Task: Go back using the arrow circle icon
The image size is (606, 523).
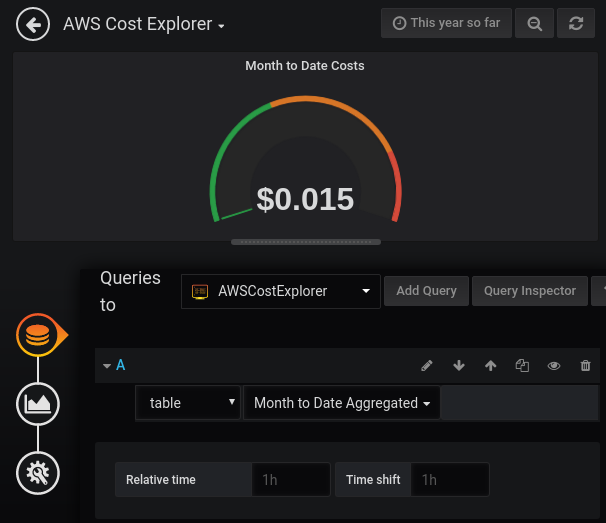Action: (33, 24)
